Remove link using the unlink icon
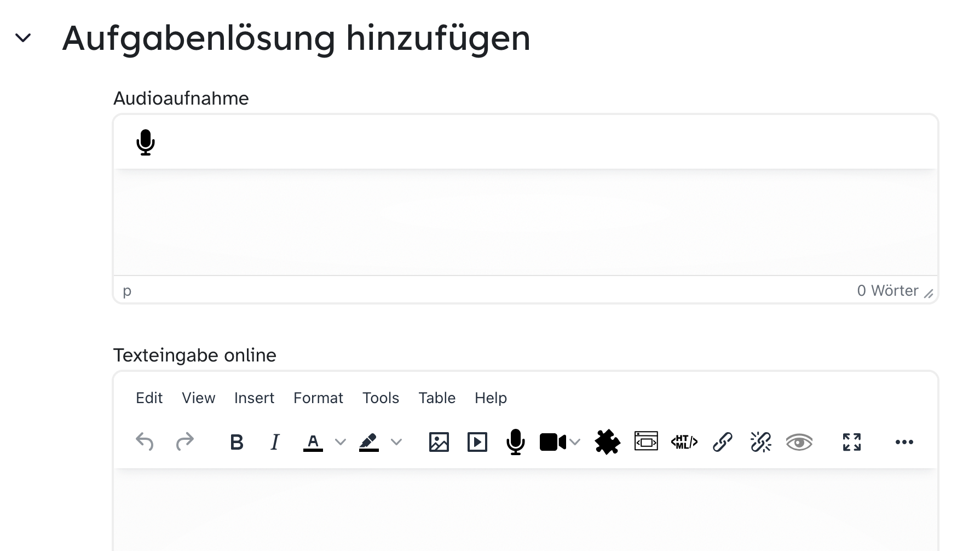 pos(760,442)
